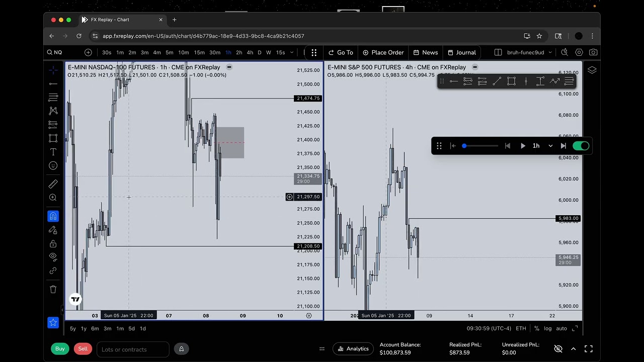The image size is (644, 362).
Task: Select horizontal line tool in floating toolbar
Action: coord(453,81)
